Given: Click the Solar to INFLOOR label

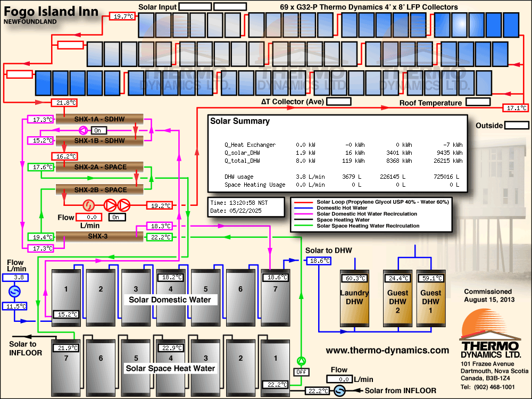Looking at the screenshot, I should pyautogui.click(x=26, y=348).
